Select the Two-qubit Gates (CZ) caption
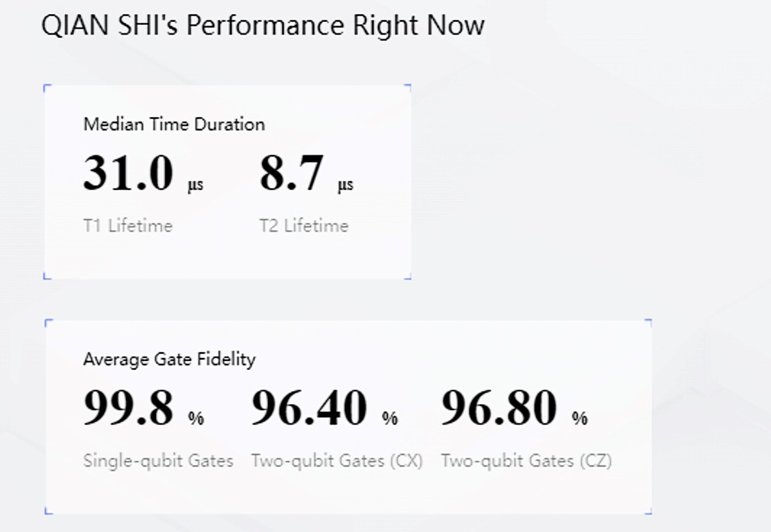771x532 pixels. coord(526,461)
